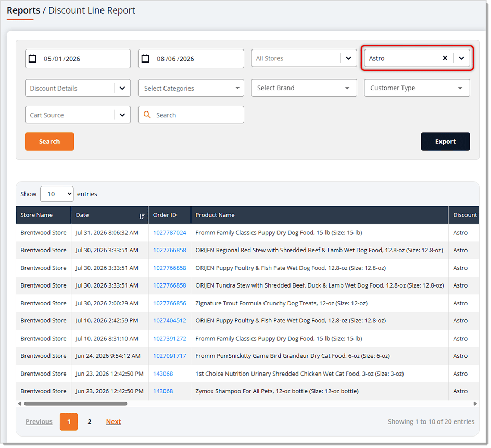Open order 1027091717
491x448 pixels.
click(169, 356)
